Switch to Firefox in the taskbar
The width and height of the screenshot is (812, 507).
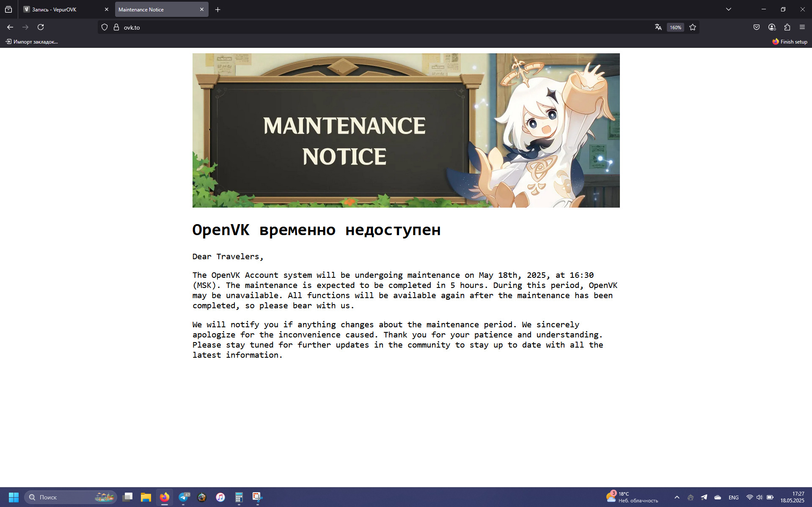click(165, 497)
